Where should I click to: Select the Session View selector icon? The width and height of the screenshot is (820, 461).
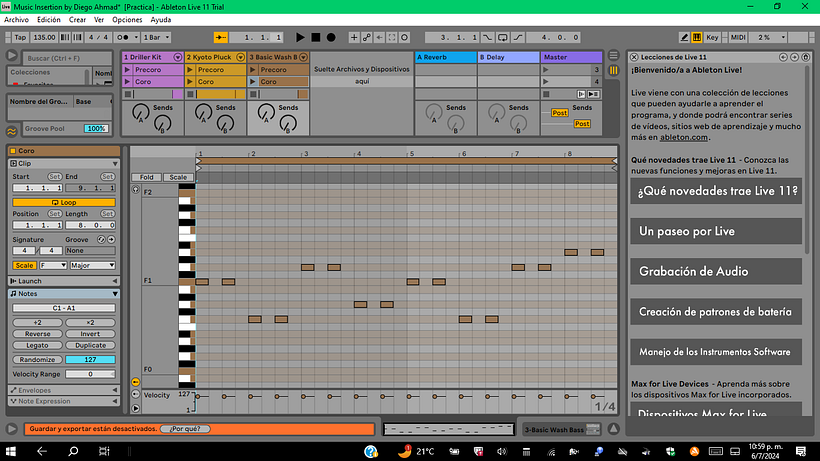click(613, 70)
